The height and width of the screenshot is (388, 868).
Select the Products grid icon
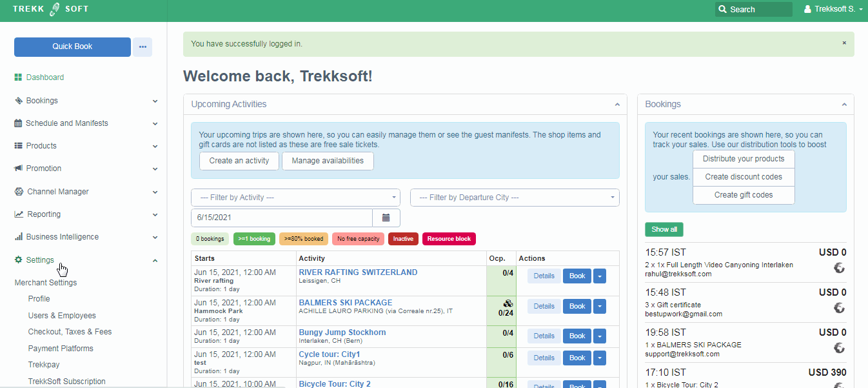coord(17,145)
